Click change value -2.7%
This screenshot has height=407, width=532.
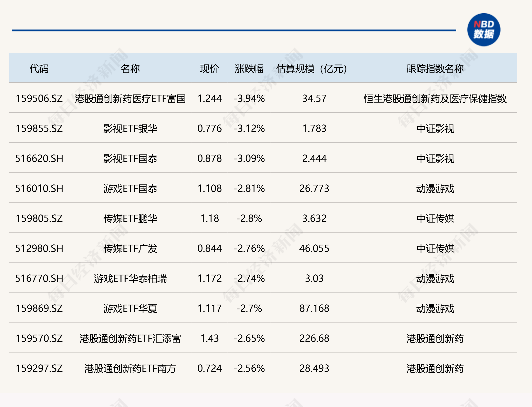249,309
